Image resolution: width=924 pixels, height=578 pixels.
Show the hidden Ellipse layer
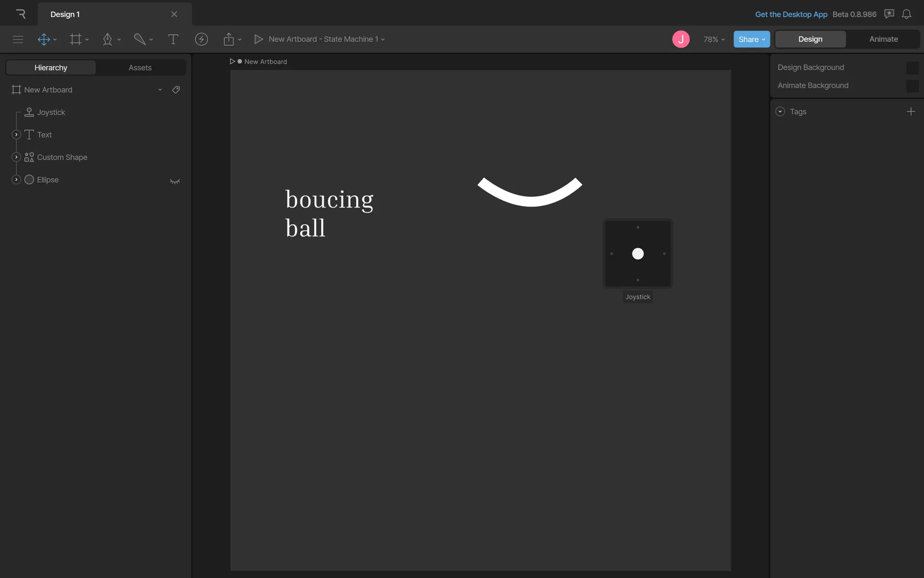tap(175, 181)
